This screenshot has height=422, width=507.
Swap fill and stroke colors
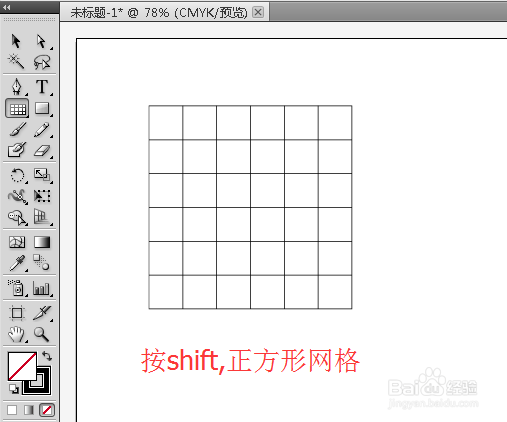pyautogui.click(x=47, y=356)
